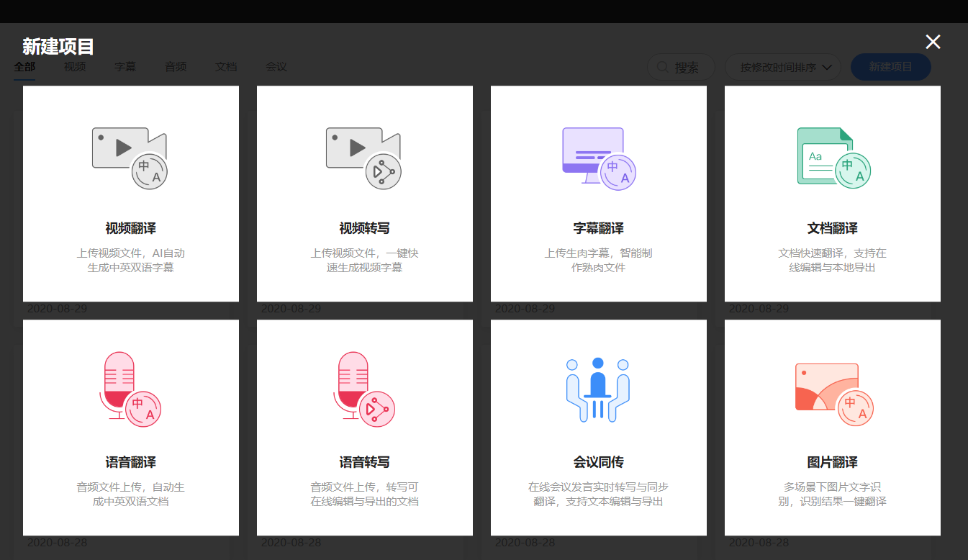Open the 会议 tab
Screen dimensions: 968x560
276,67
